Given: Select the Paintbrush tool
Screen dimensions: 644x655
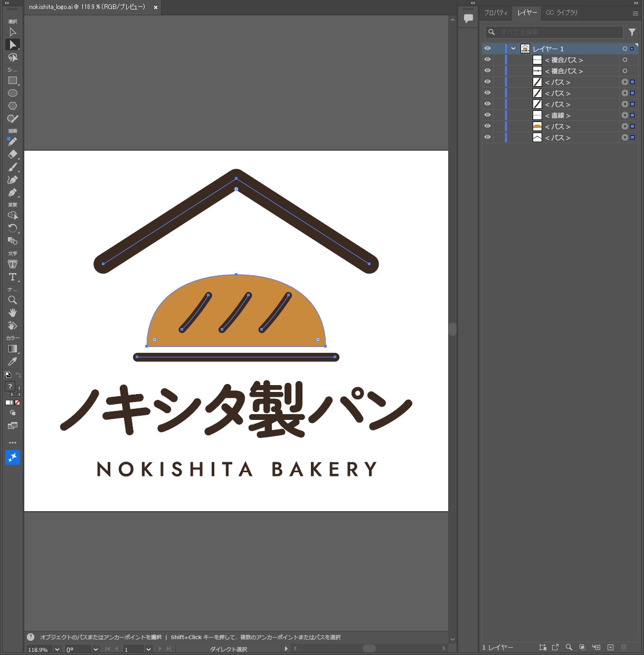Looking at the screenshot, I should click(13, 167).
